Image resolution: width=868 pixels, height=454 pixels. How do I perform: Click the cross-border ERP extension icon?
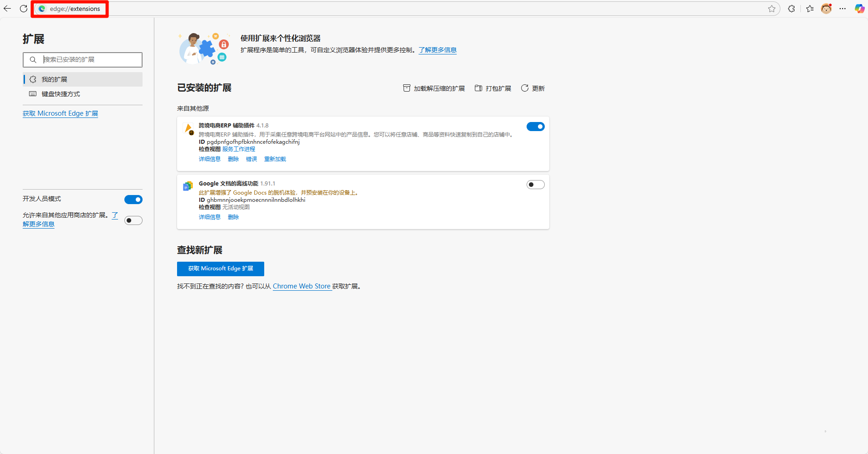(x=188, y=129)
